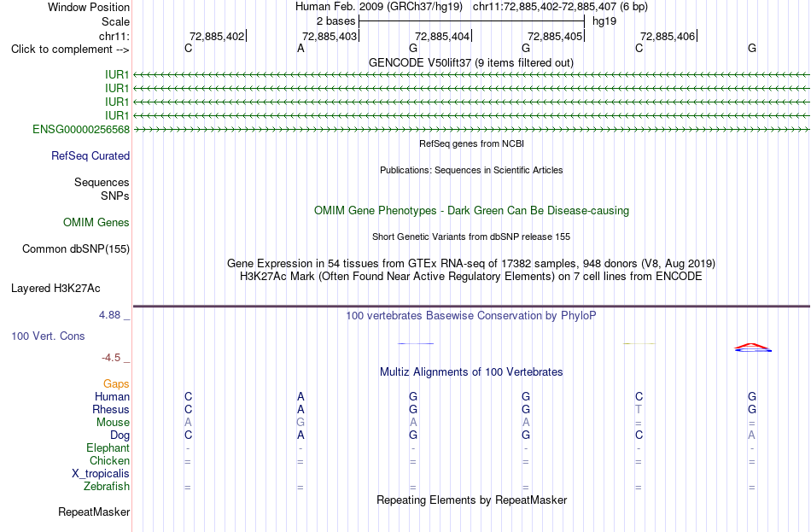Click the 'Sequences' track label

(x=102, y=182)
